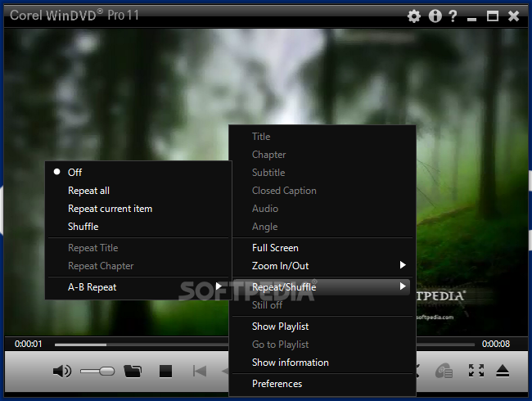Image resolution: width=532 pixels, height=401 pixels.
Task: Close the WinDVD window
Action: tap(513, 16)
